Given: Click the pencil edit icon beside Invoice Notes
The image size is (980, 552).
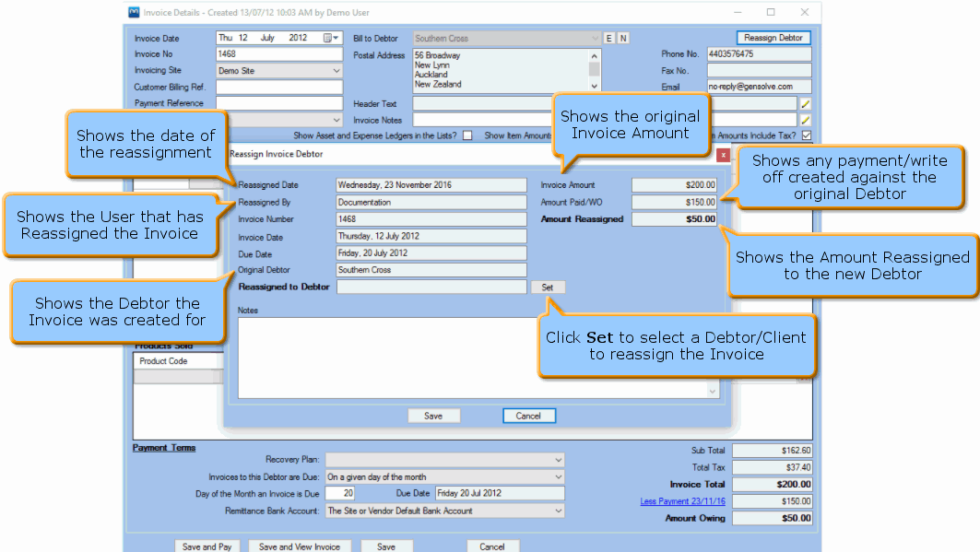Looking at the screenshot, I should 805,118.
